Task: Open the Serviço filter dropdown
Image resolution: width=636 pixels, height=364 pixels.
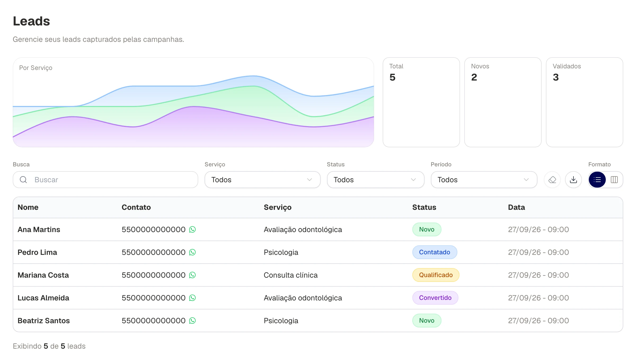Action: [x=262, y=180]
